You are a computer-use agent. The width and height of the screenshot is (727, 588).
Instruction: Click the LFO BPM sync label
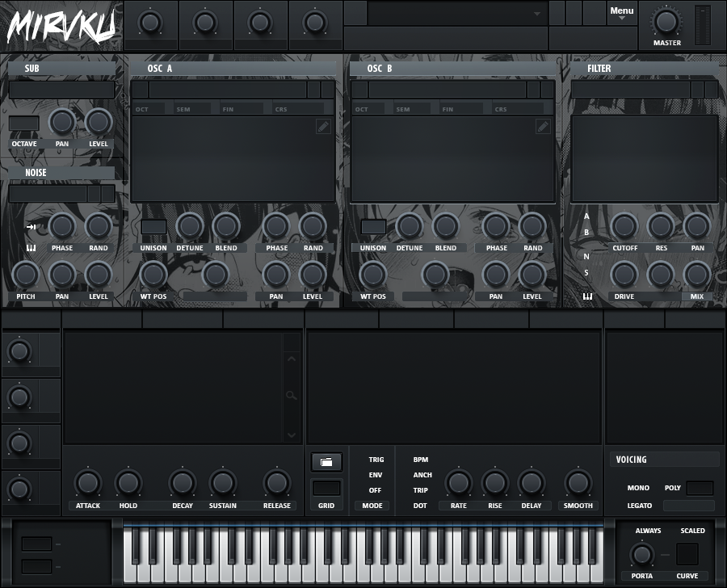pyautogui.click(x=421, y=460)
